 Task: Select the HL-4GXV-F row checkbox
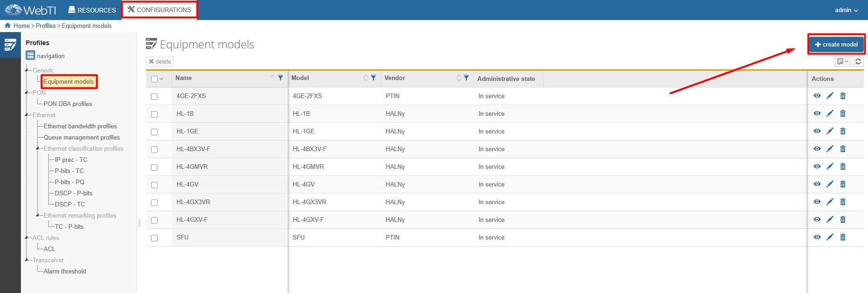coord(154,220)
